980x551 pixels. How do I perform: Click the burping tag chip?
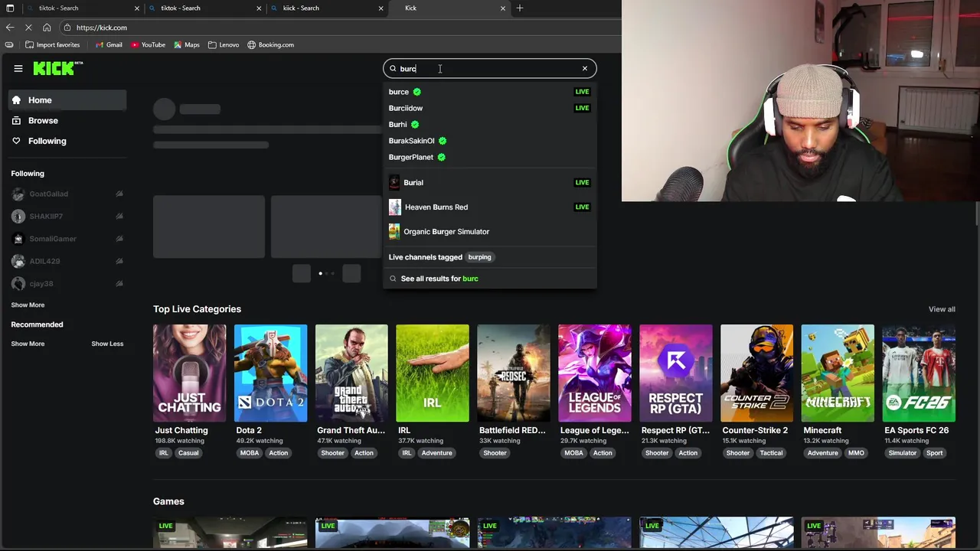[480, 257]
